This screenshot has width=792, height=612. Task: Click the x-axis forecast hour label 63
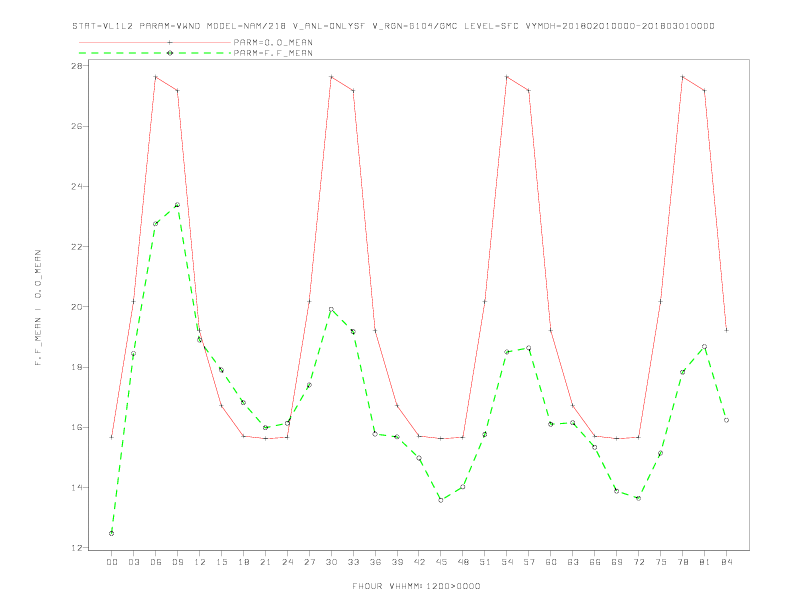[573, 562]
